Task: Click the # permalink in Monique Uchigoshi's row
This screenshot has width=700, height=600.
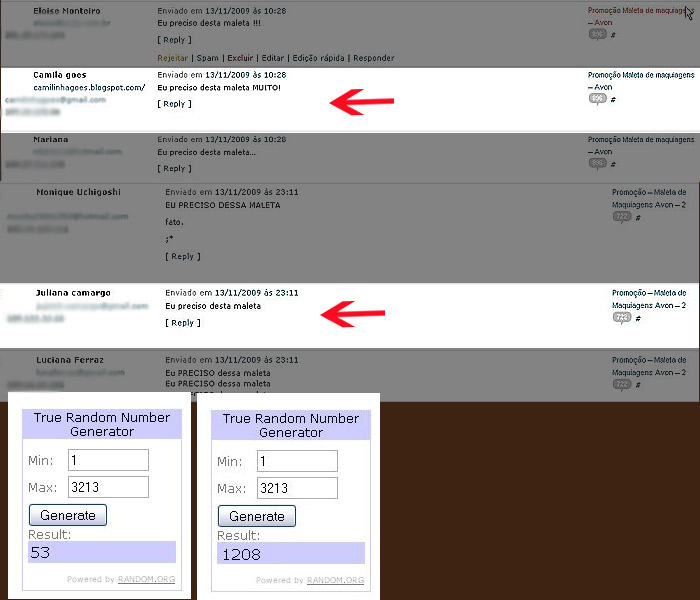Action: pyautogui.click(x=638, y=218)
